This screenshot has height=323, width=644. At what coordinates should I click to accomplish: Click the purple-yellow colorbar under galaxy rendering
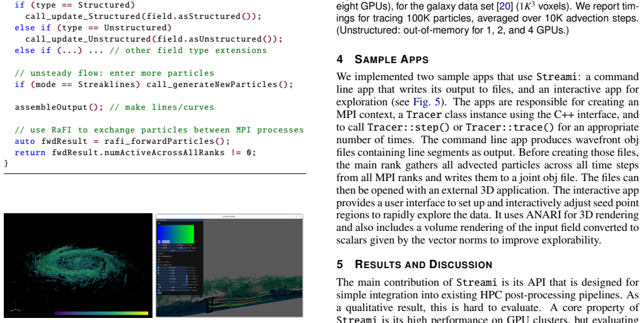(x=101, y=314)
